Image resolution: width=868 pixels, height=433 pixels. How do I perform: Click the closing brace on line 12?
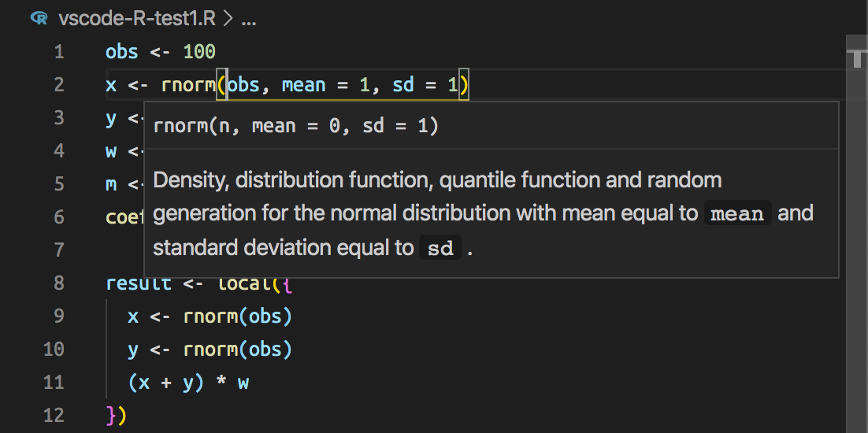111,416
